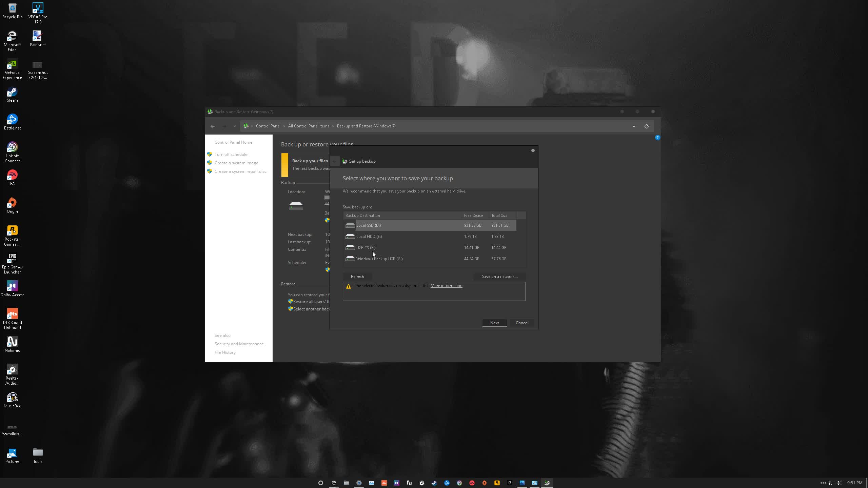868x488 pixels.
Task: Open Microsoft Edge from the taskbar
Action: click(x=333, y=483)
